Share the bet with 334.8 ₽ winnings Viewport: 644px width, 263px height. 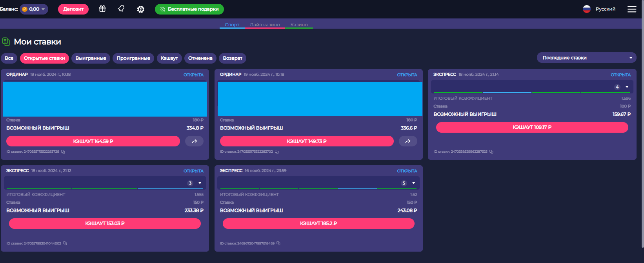click(194, 141)
